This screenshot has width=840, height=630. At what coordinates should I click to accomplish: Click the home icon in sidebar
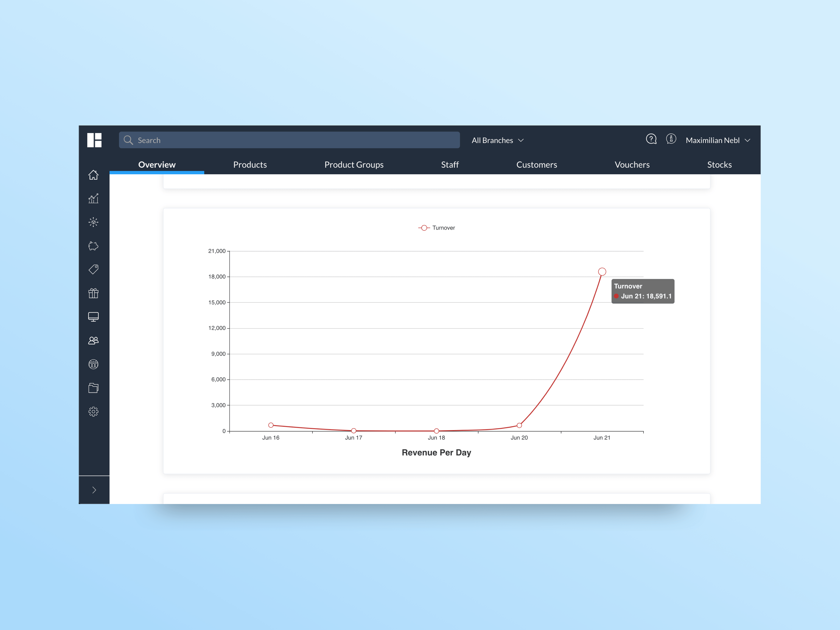tap(93, 175)
